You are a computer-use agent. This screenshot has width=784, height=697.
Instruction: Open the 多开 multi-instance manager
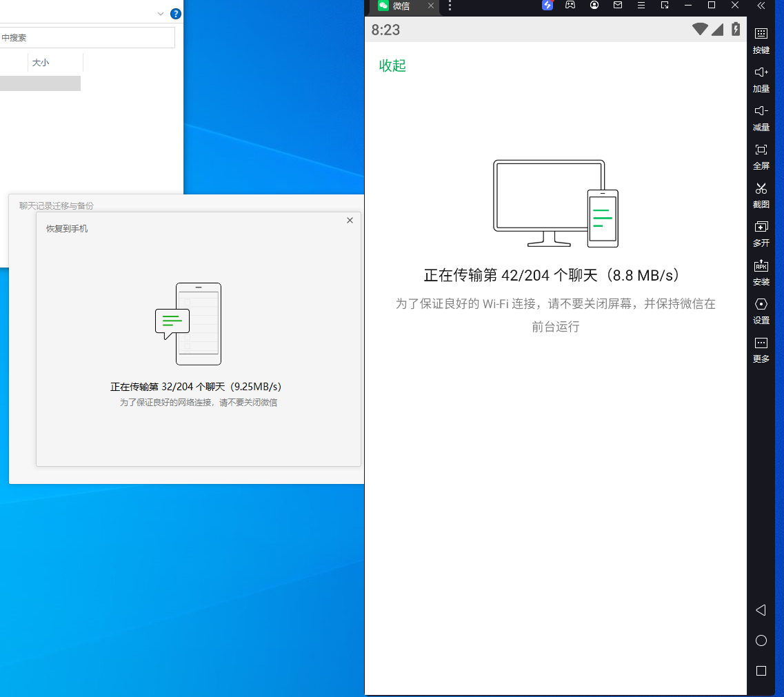tap(761, 233)
